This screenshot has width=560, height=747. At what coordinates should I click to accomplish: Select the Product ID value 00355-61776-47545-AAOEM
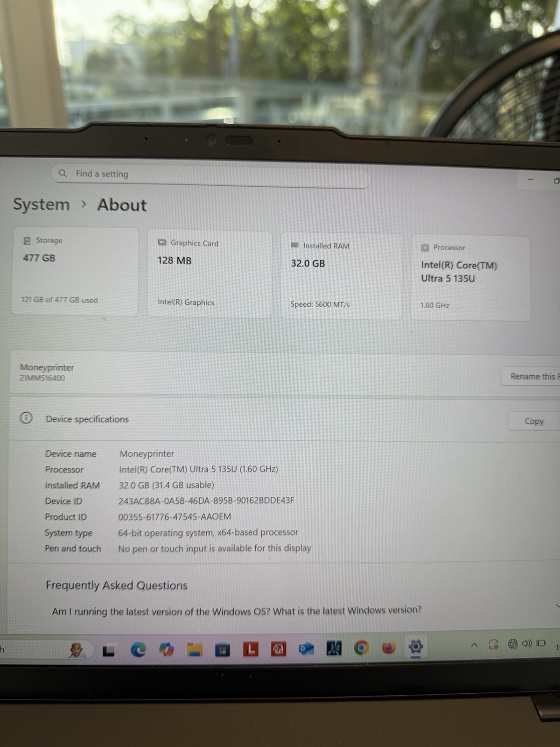175,516
